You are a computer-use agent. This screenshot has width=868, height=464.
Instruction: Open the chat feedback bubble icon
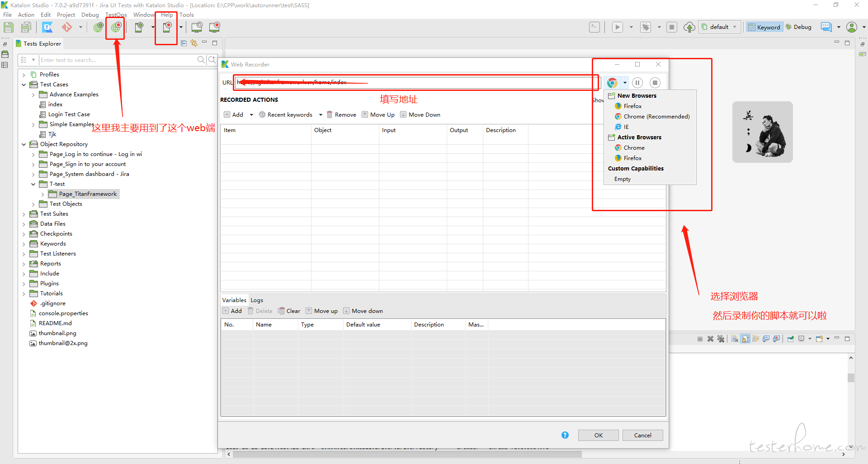tap(826, 27)
